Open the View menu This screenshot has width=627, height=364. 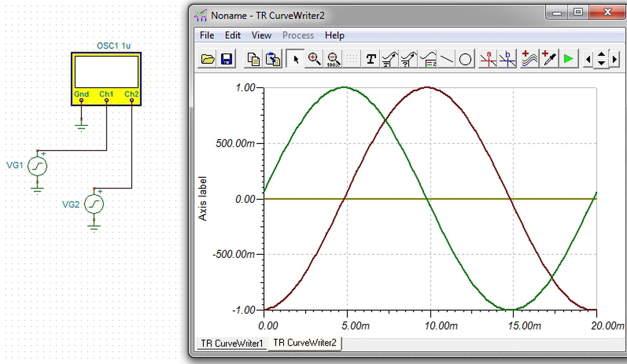pyautogui.click(x=261, y=35)
